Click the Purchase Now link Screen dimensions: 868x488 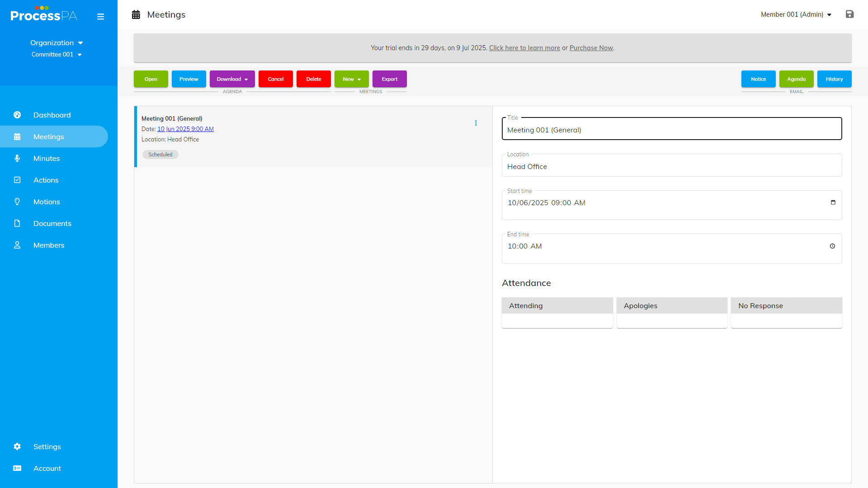tap(591, 48)
